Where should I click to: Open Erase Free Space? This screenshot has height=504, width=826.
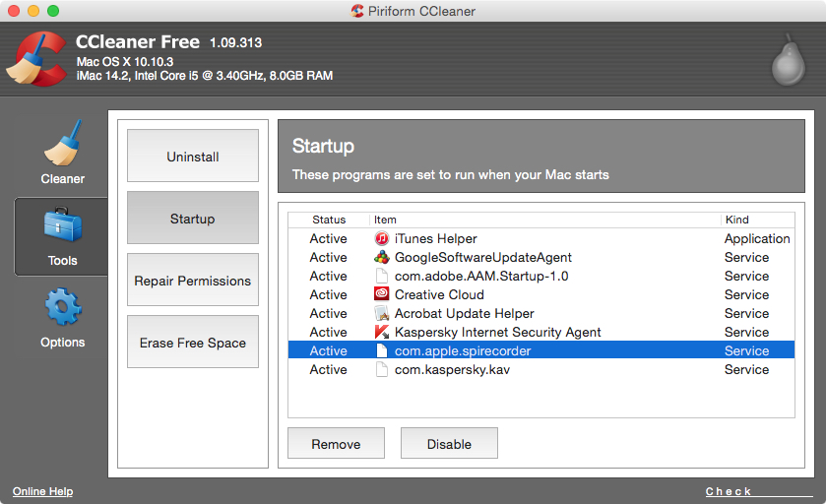pyautogui.click(x=193, y=342)
